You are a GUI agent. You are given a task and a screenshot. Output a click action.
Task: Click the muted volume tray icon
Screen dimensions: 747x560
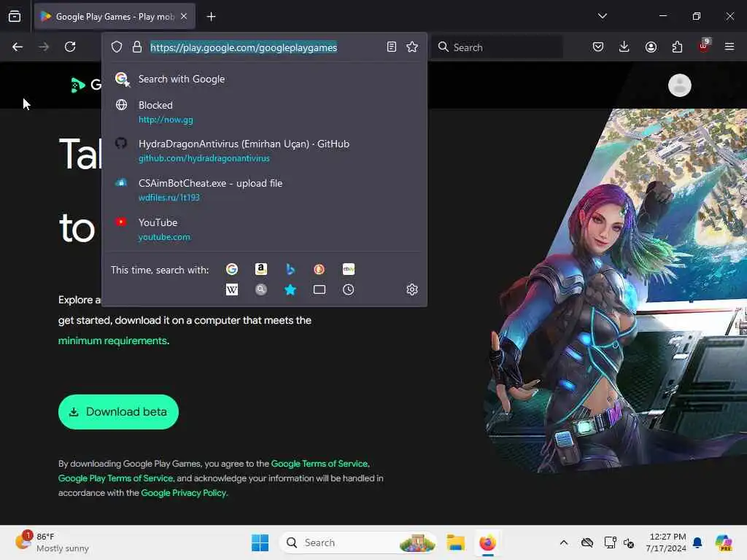629,542
